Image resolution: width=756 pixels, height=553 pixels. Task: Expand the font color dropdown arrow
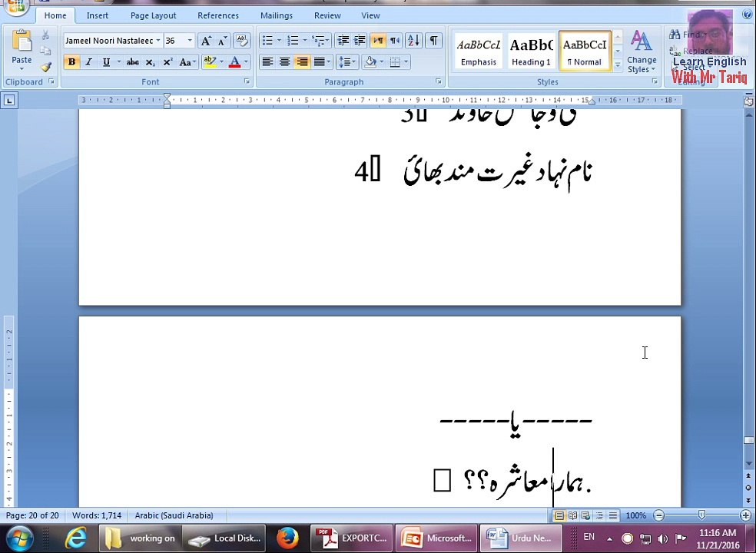coord(246,62)
